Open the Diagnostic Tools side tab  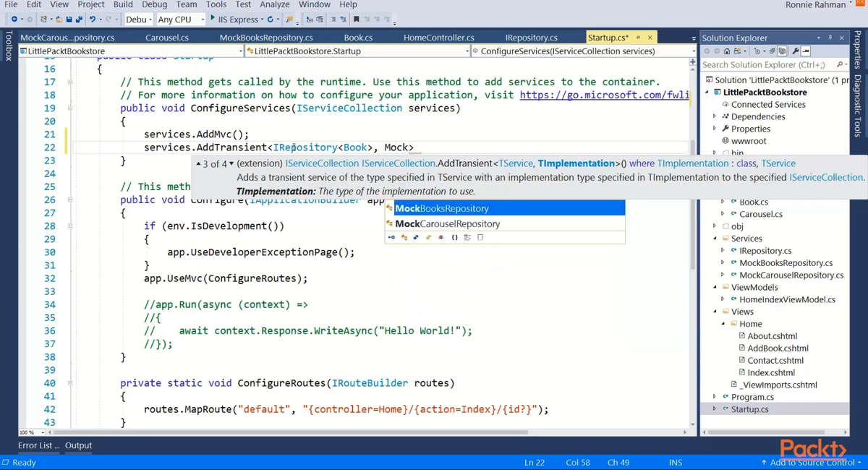point(858,106)
